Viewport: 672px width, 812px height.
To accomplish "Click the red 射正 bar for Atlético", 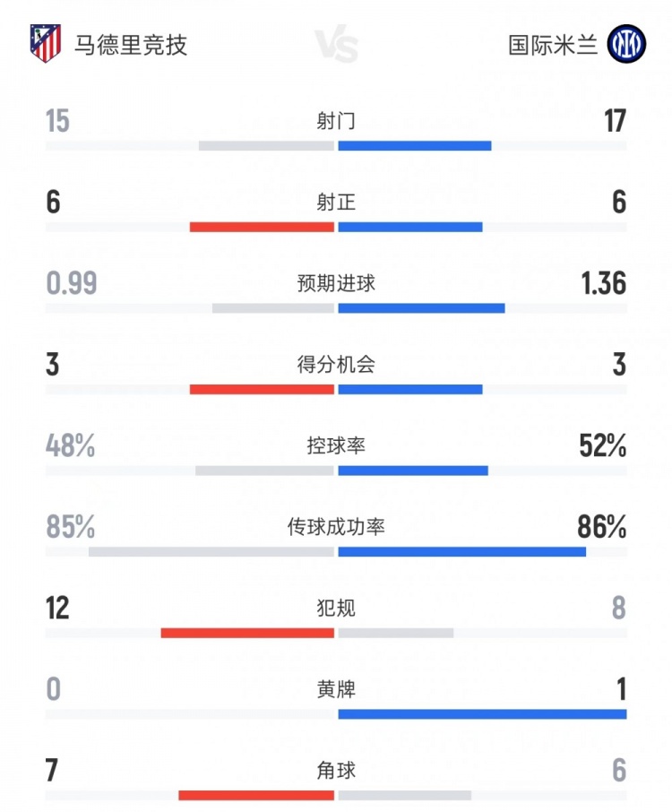I will tap(262, 227).
